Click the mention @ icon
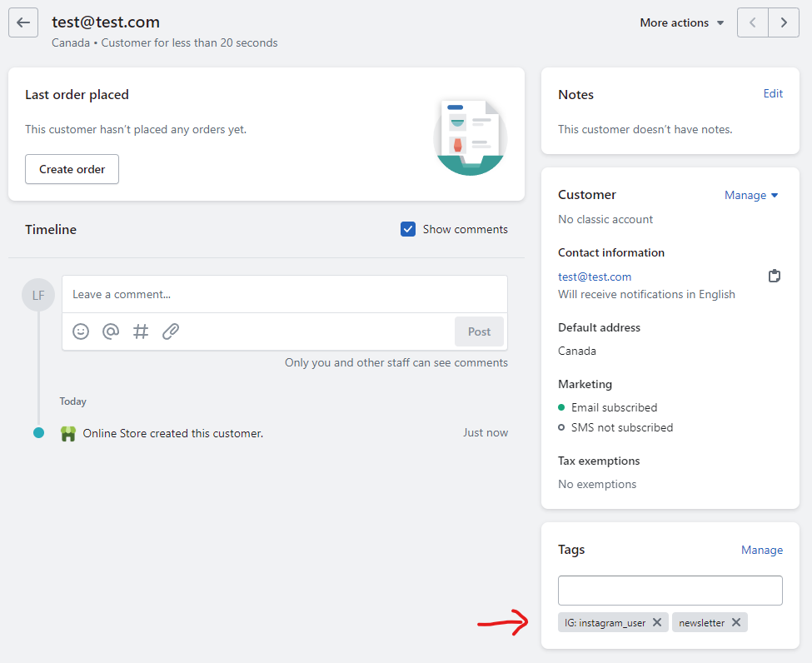 111,331
